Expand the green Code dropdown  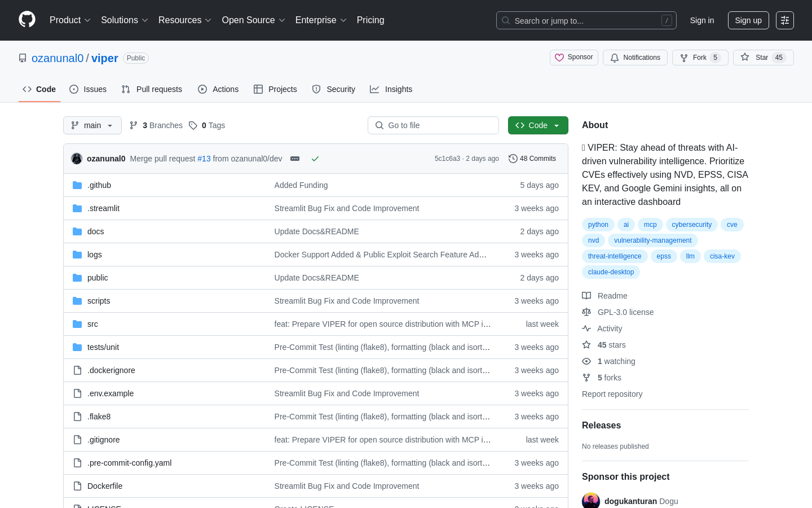click(538, 125)
